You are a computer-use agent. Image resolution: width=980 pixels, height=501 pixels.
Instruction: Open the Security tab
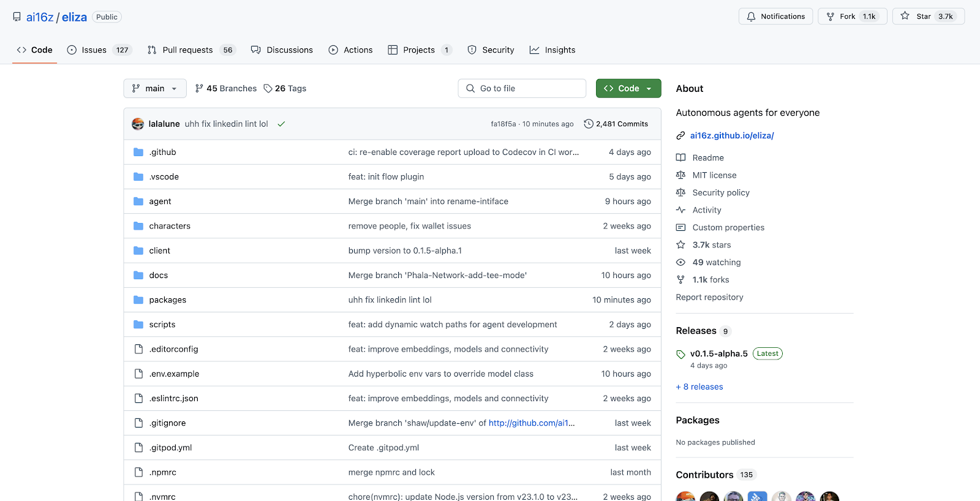[491, 50]
